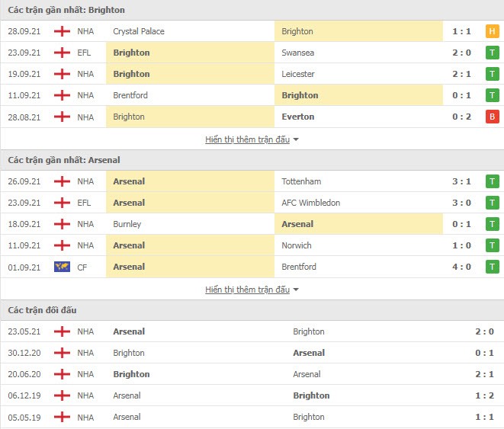Screen dimensions: 504x429
Task: Open the Arsenal vs Norwich 1:0 score
Action: (461, 245)
